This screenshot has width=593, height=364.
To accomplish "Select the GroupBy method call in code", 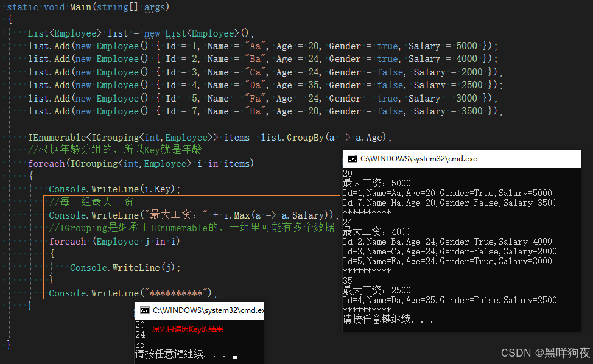I will [x=306, y=137].
